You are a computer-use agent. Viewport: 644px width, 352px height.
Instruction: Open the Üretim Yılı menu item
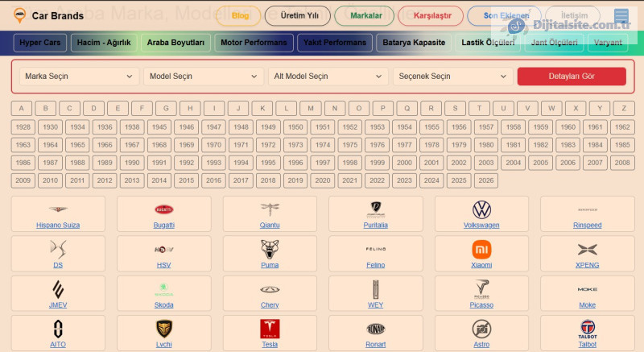pos(299,15)
